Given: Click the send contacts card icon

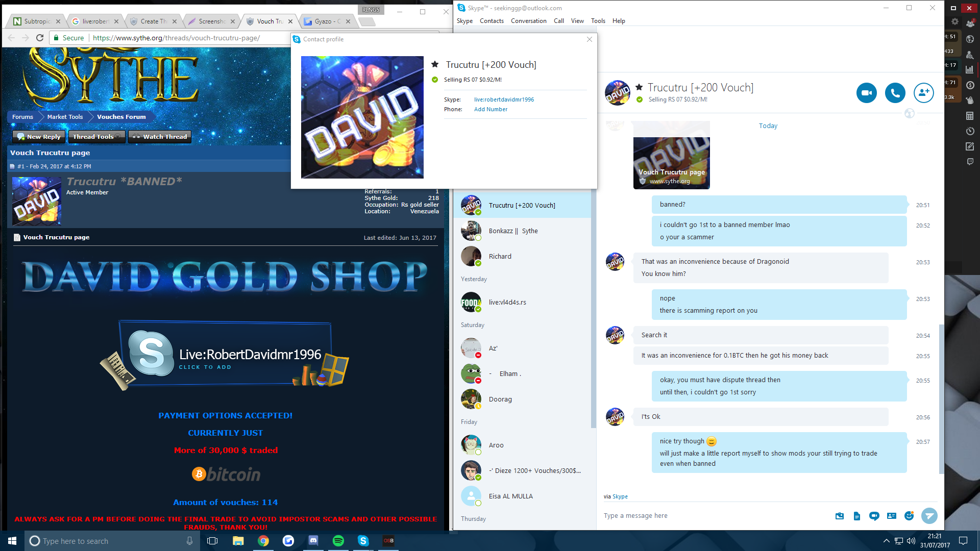Looking at the screenshot, I should (891, 516).
